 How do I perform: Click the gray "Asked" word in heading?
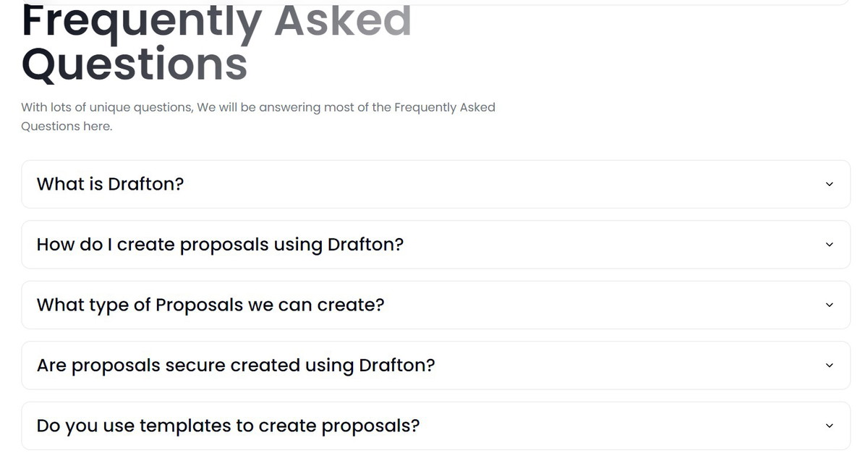[x=342, y=20]
